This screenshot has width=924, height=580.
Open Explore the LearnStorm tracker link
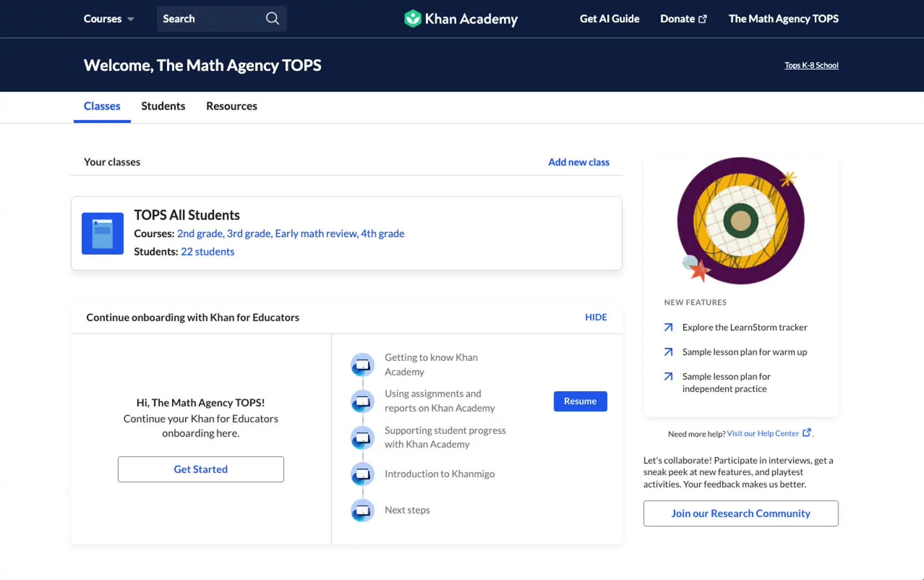[745, 327]
